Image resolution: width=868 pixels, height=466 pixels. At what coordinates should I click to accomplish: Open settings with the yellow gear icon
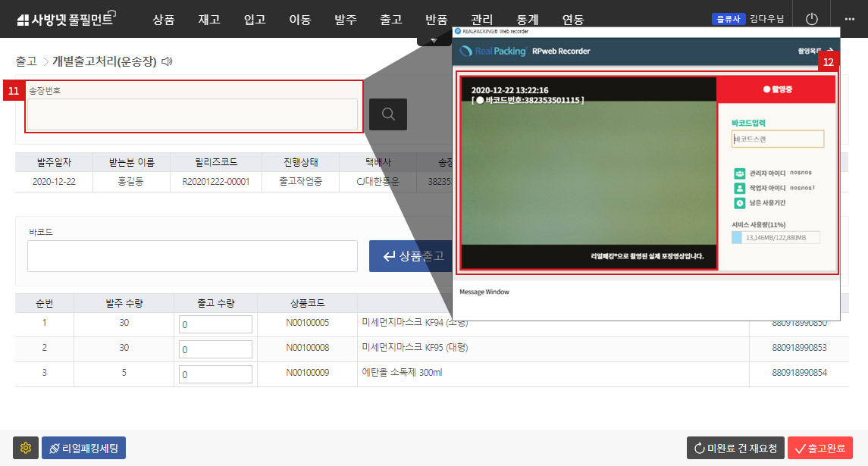(x=26, y=448)
